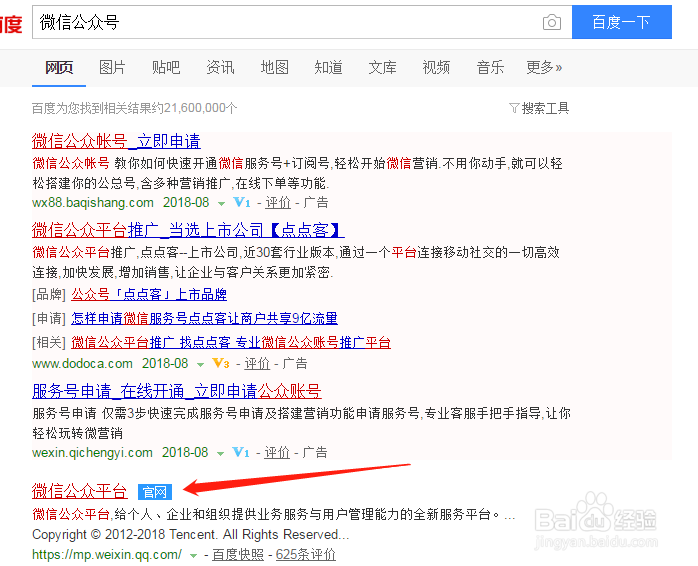Open 搜索工具 filter options
Viewport: 698px width, 566px height.
click(x=545, y=108)
